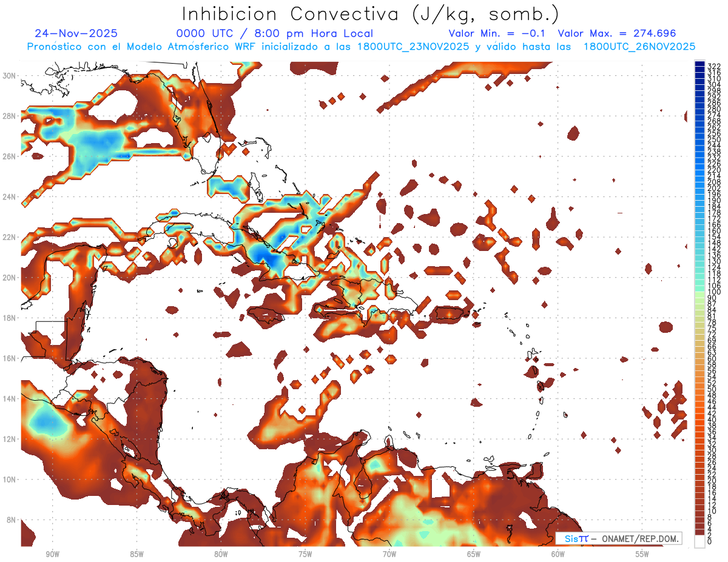Viewport: 728px width, 562px height.
Task: Click the 10N latitude label
Action: click(10, 479)
